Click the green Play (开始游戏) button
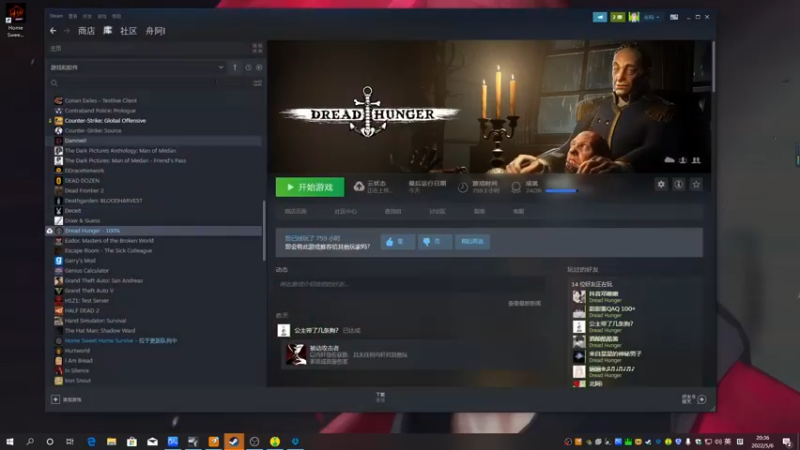800x450 pixels. click(310, 187)
